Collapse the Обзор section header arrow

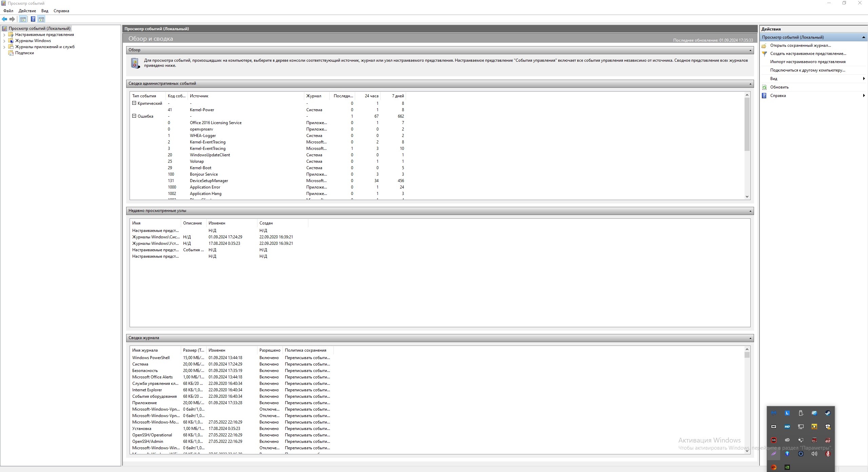coord(750,50)
